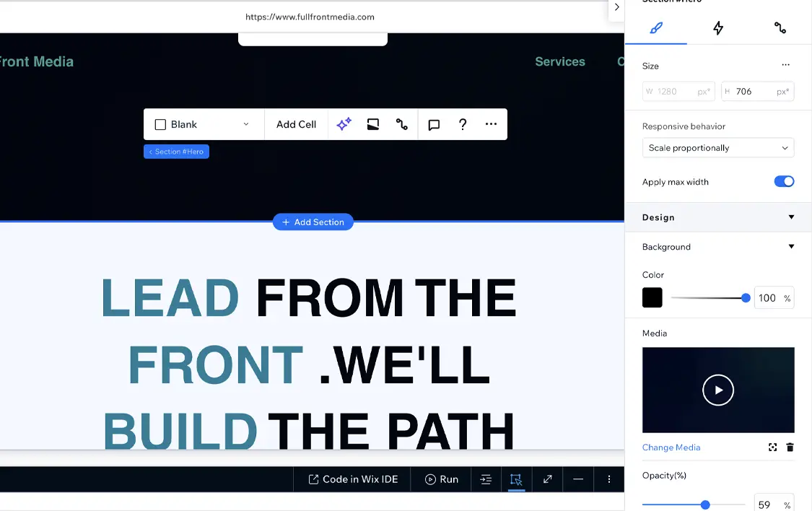
Task: Click the black background color swatch
Action: (652, 297)
